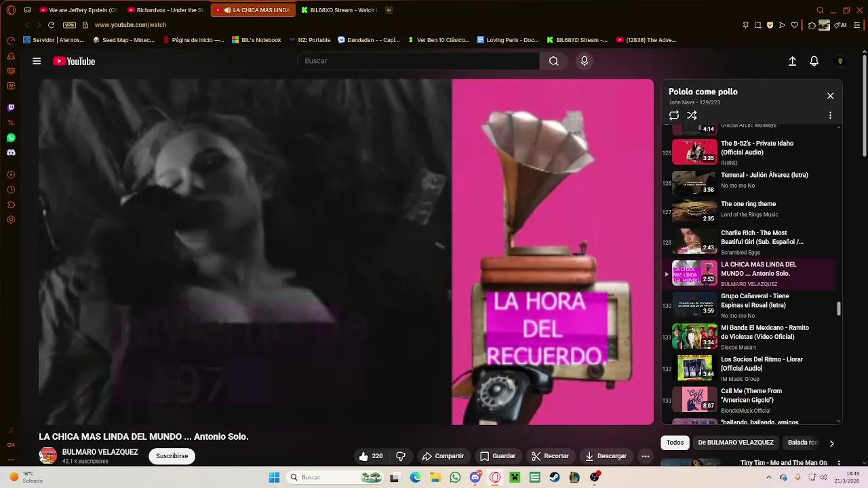Save the video with Guardar

pos(498,456)
